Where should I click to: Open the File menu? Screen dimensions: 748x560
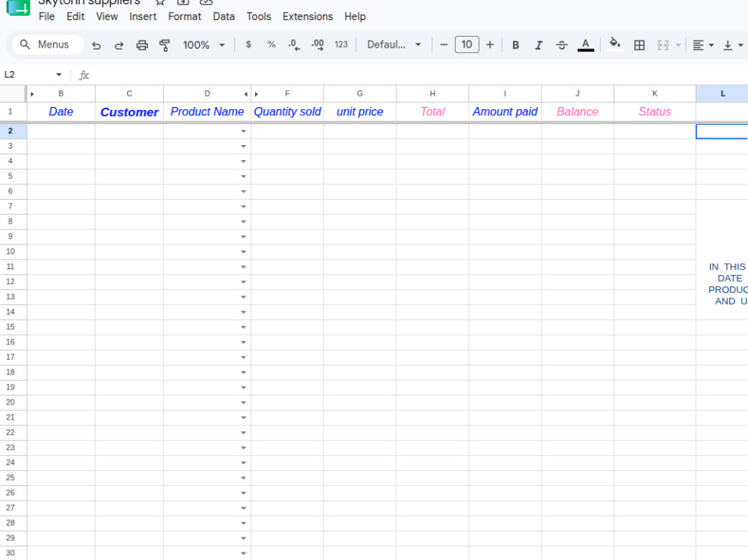click(46, 16)
